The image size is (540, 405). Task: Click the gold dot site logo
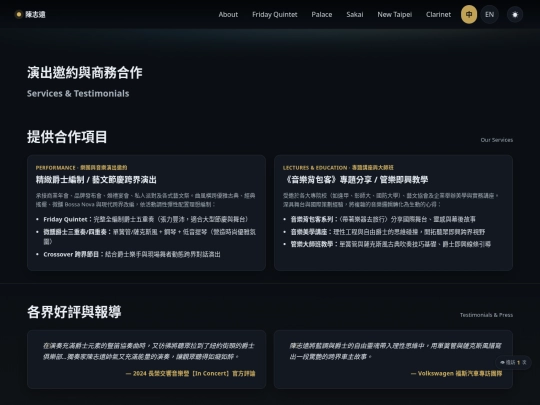(19, 14)
